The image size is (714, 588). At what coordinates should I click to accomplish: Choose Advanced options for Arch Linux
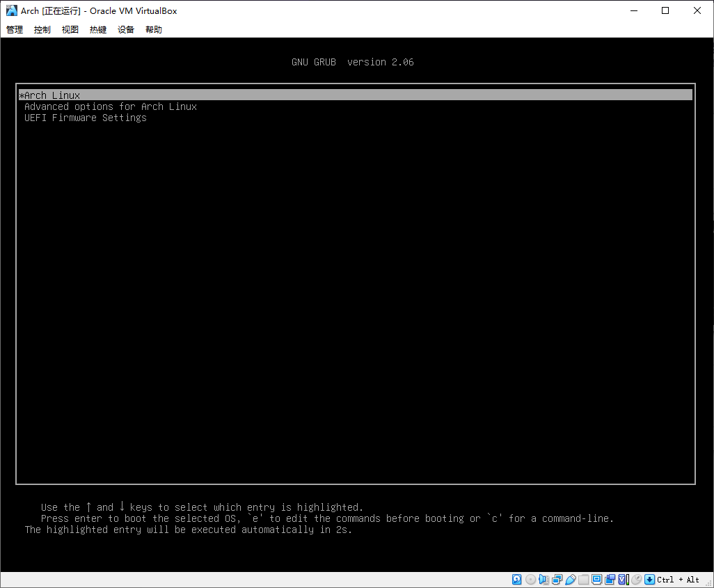pos(110,106)
